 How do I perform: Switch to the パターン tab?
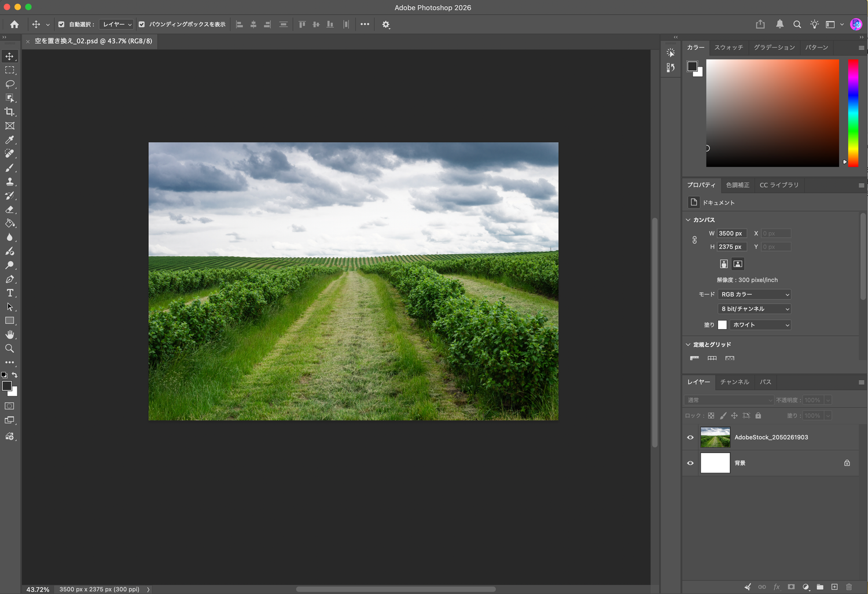tap(816, 47)
